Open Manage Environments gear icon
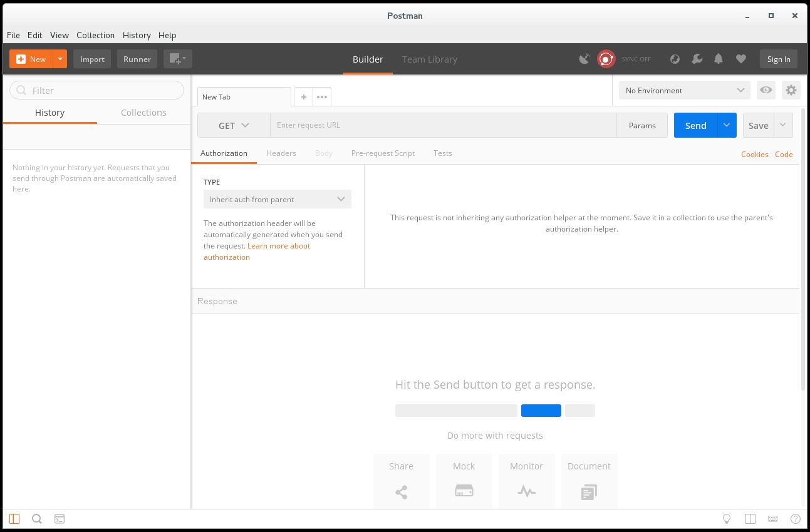The height and width of the screenshot is (532, 810). click(x=791, y=90)
